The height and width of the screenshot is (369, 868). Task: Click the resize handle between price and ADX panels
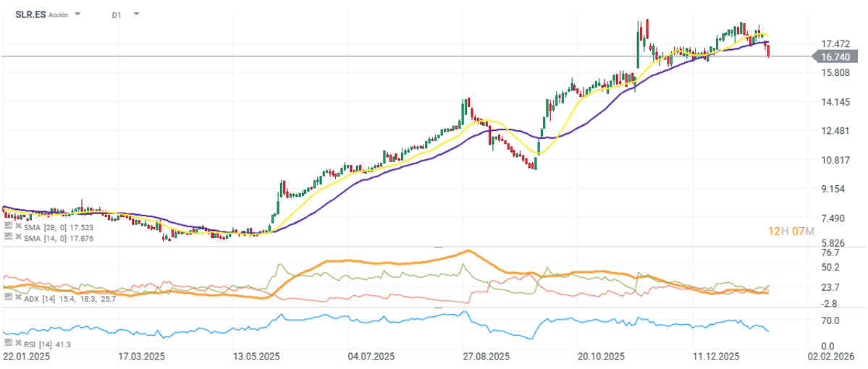[437, 247]
